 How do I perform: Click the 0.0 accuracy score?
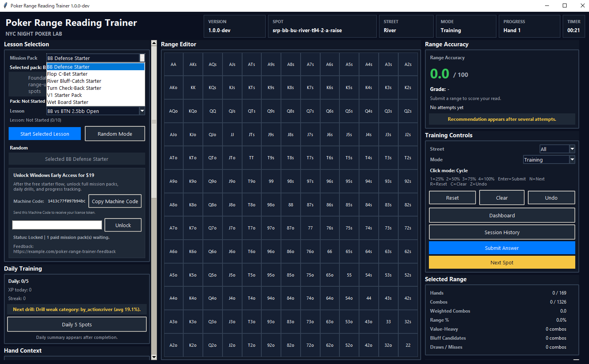click(x=439, y=74)
